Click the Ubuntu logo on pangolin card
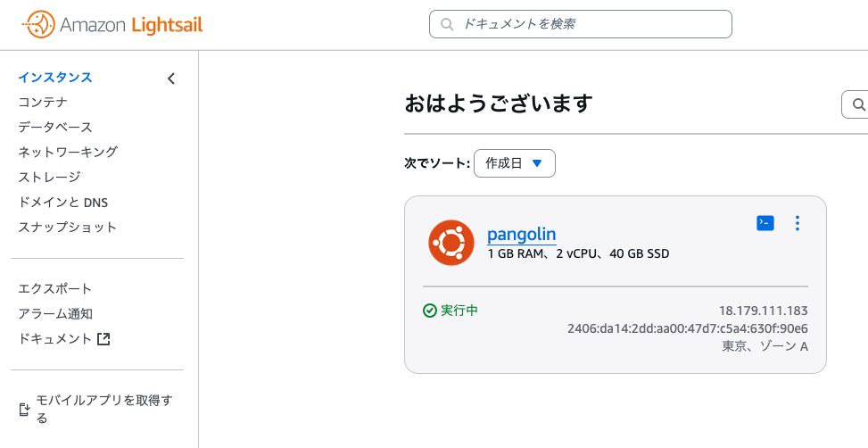Image resolution: width=868 pixels, height=448 pixels. [x=451, y=243]
